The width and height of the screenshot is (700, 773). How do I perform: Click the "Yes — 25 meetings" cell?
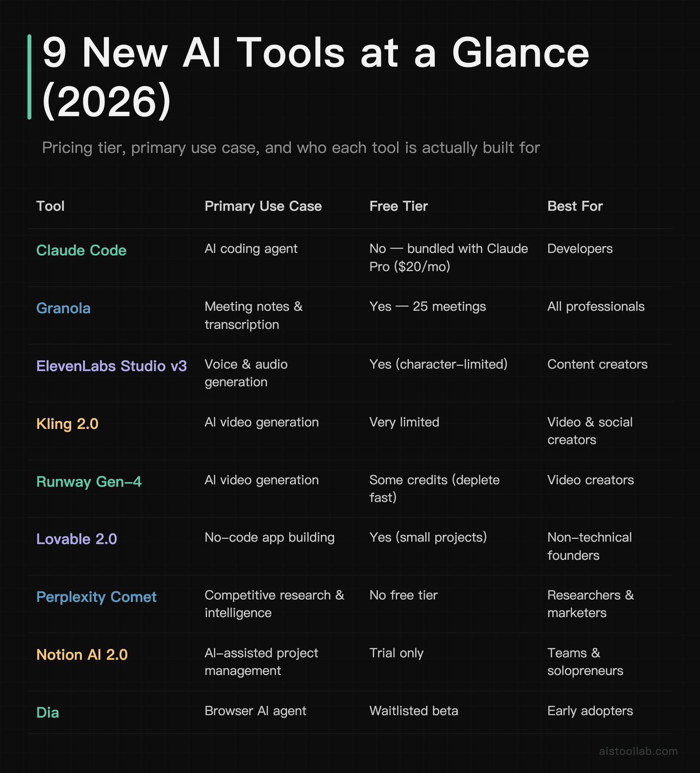coord(427,307)
